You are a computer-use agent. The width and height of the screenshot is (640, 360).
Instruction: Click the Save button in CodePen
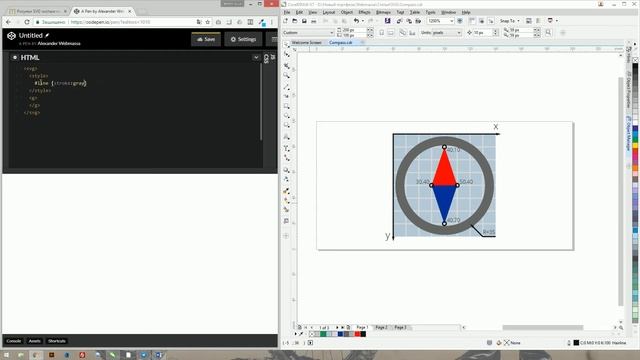coord(206,39)
